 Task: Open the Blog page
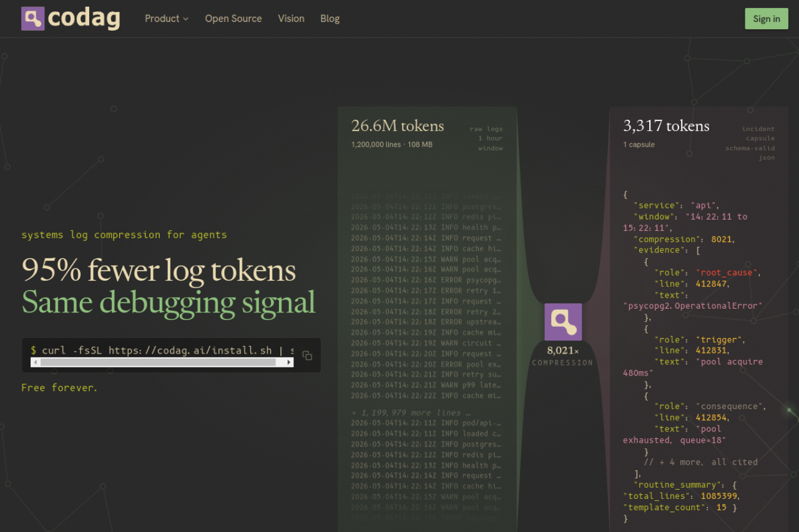pos(330,19)
